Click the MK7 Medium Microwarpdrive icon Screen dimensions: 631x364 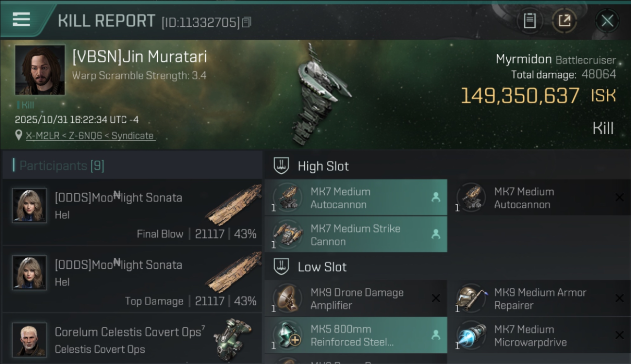tap(471, 335)
